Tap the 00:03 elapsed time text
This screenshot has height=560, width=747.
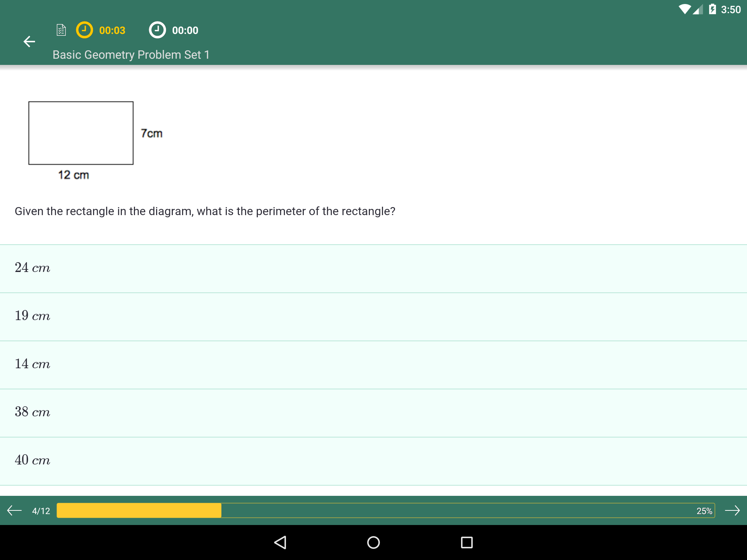[112, 30]
